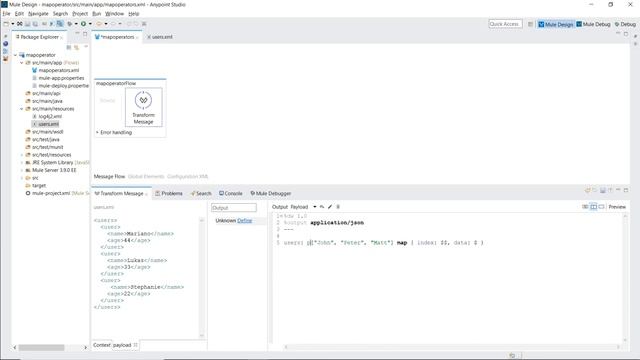Switch to the users.xml editor tab
The image size is (640, 360).
(160, 37)
